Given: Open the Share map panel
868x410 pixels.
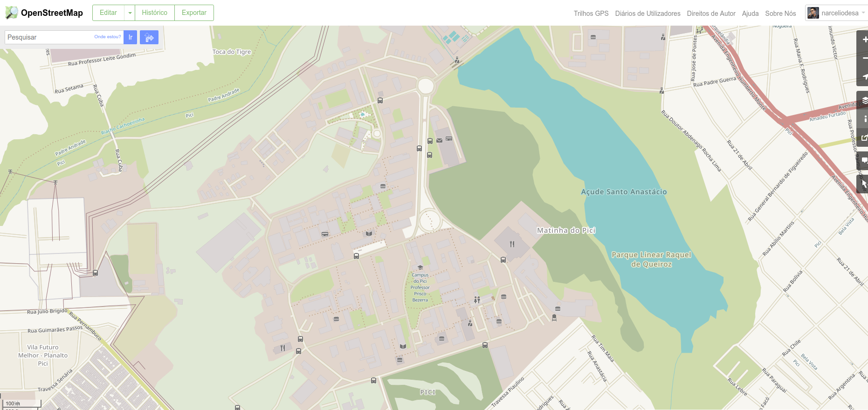Looking at the screenshot, I should 864,138.
